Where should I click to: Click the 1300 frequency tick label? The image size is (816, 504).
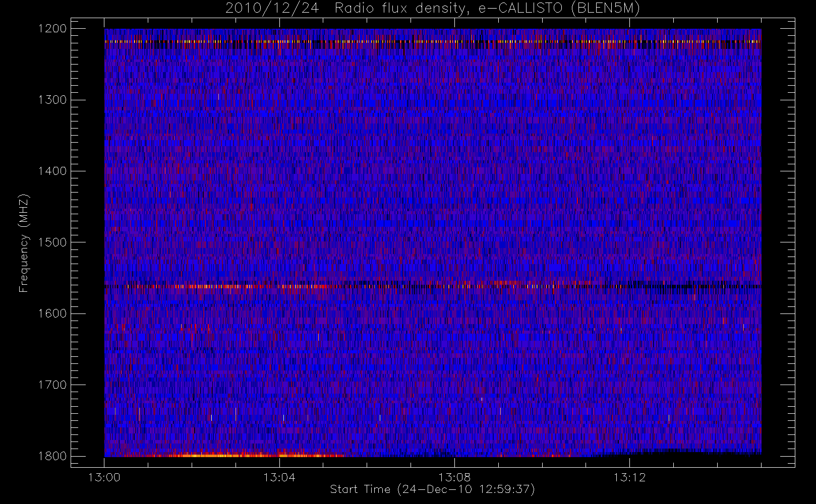(52, 100)
